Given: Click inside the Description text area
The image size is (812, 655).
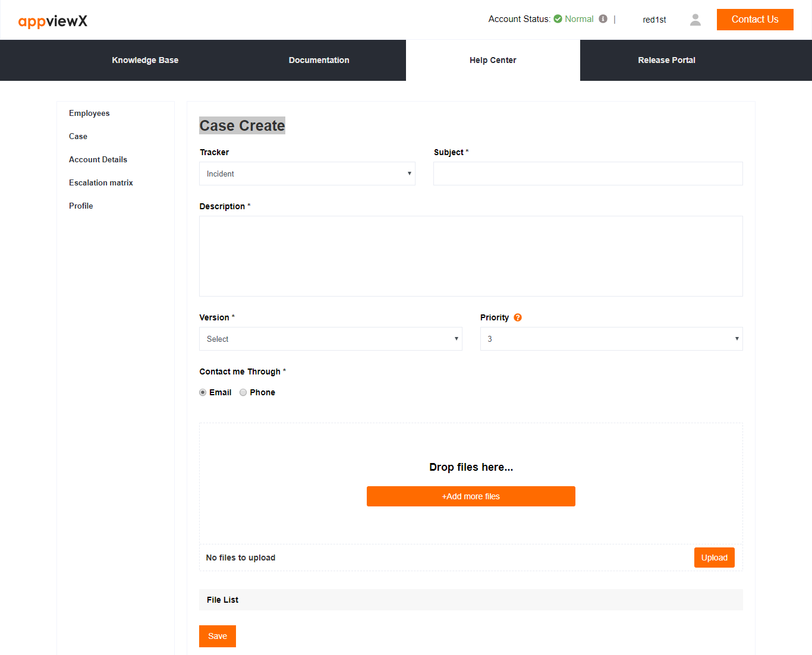Looking at the screenshot, I should pos(471,256).
